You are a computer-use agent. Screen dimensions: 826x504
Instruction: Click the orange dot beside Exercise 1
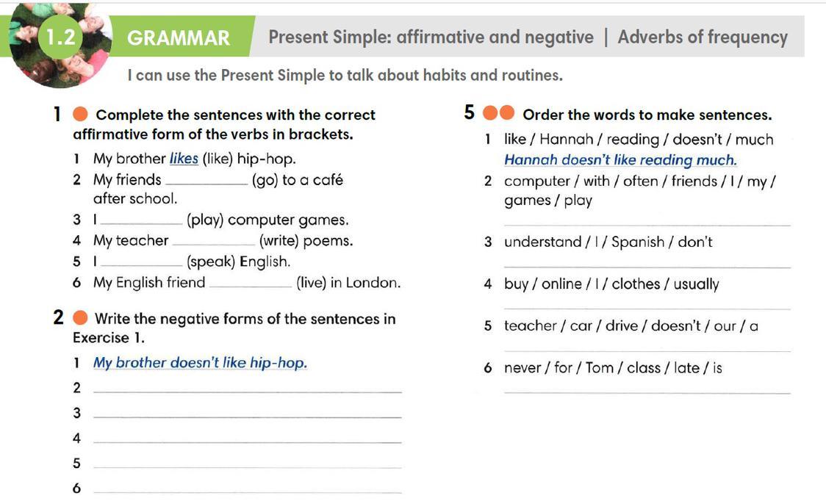tap(81, 115)
